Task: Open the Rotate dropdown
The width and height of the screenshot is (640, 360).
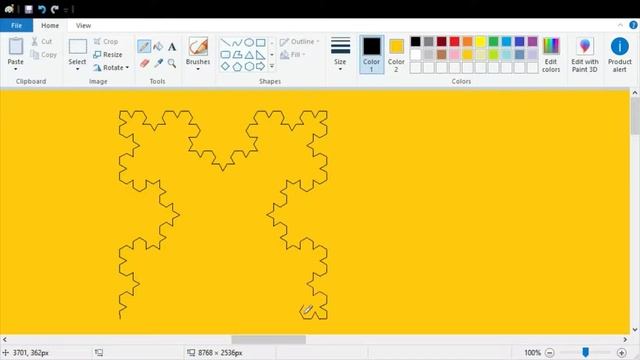Action: tap(111, 67)
